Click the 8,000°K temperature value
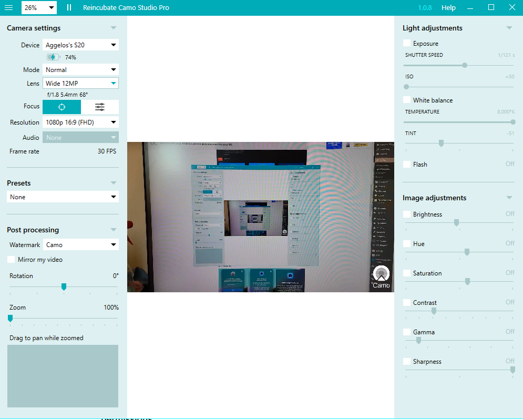 click(x=506, y=112)
